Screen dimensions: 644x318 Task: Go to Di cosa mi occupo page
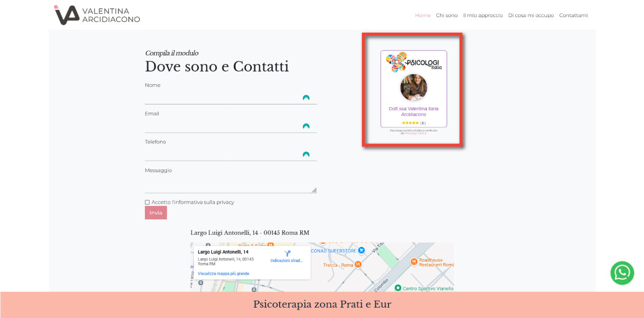tap(531, 16)
